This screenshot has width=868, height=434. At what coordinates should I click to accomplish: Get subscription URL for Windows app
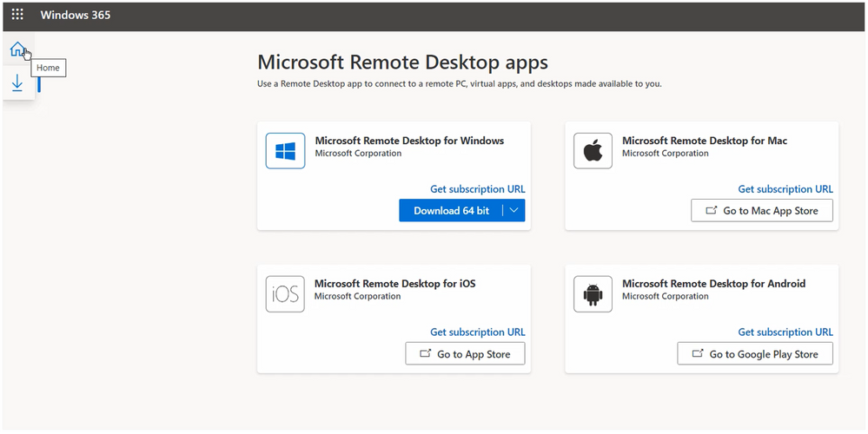point(477,189)
